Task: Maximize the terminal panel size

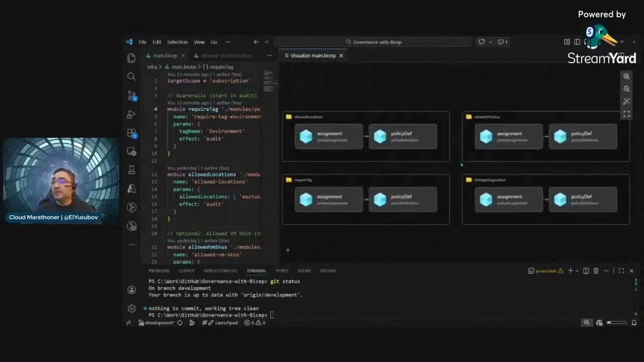Action: [x=621, y=270]
